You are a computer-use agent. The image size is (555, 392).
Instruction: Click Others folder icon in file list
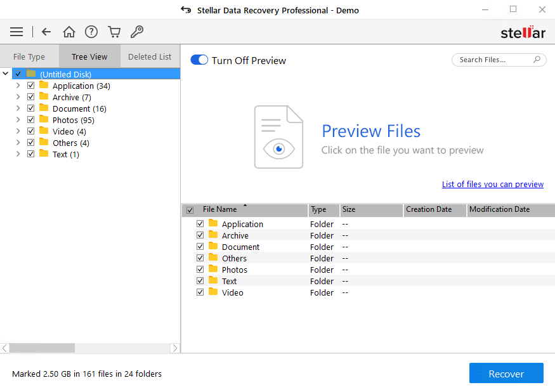[213, 258]
